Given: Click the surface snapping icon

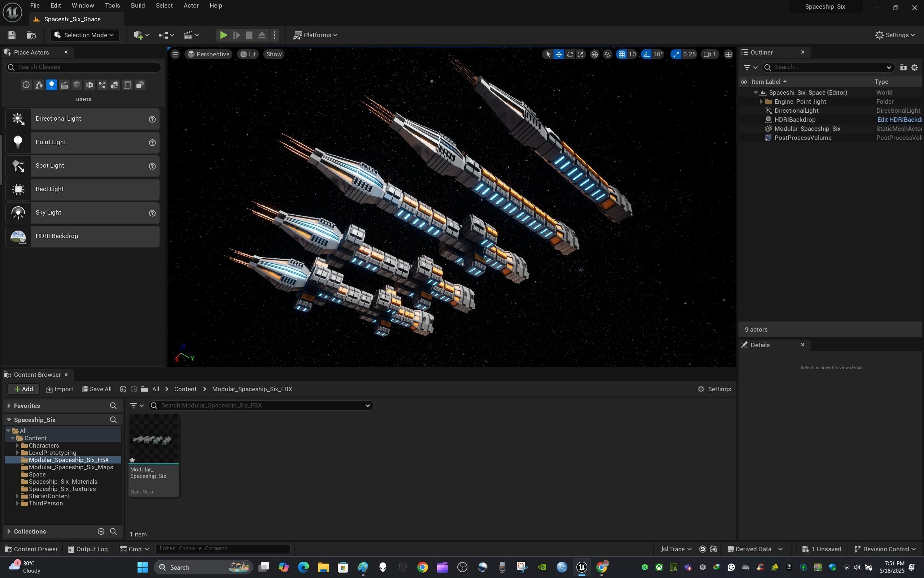Looking at the screenshot, I should [x=607, y=54].
